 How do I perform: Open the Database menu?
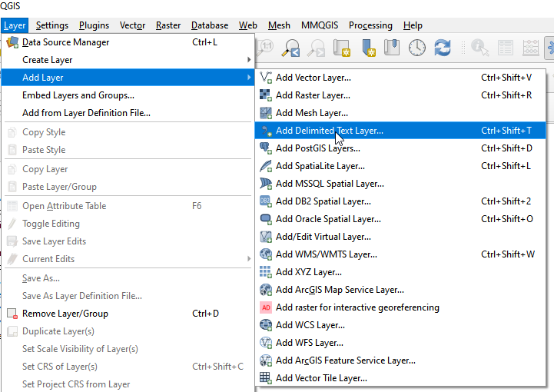click(x=210, y=25)
